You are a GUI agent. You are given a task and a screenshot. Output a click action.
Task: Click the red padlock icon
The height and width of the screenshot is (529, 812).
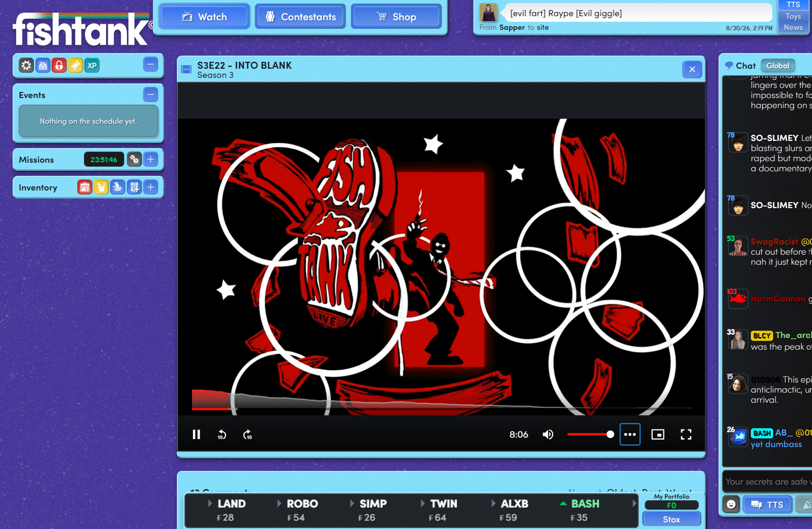coord(59,65)
